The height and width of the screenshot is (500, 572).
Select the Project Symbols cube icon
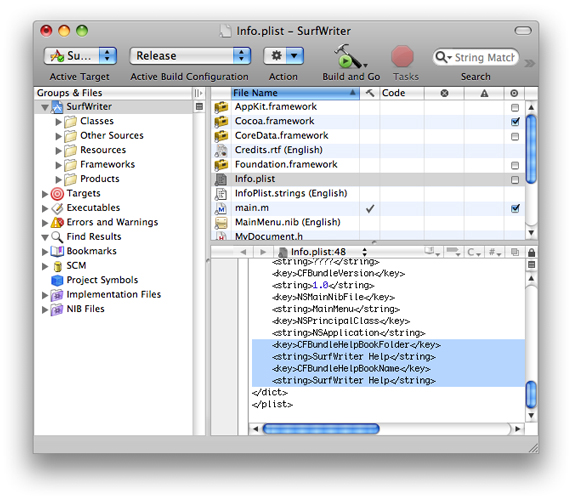click(x=57, y=280)
